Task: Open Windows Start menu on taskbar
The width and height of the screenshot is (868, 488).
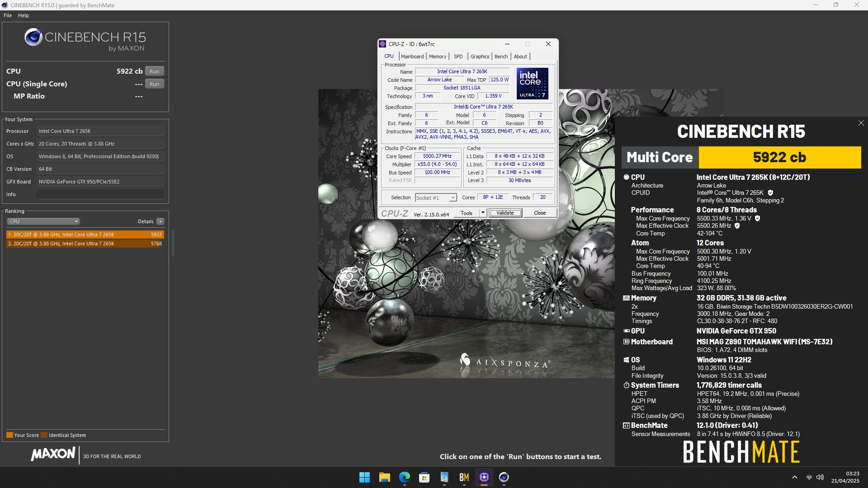Action: (364, 477)
